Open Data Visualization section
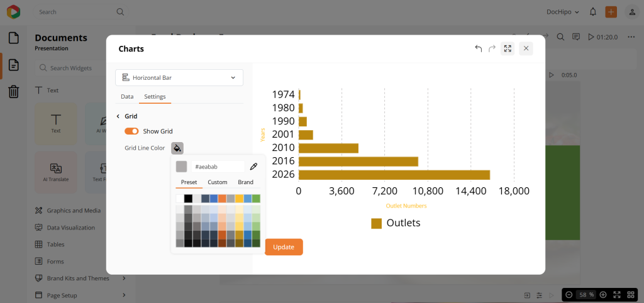Image resolution: width=644 pixels, height=303 pixels. pos(65,228)
